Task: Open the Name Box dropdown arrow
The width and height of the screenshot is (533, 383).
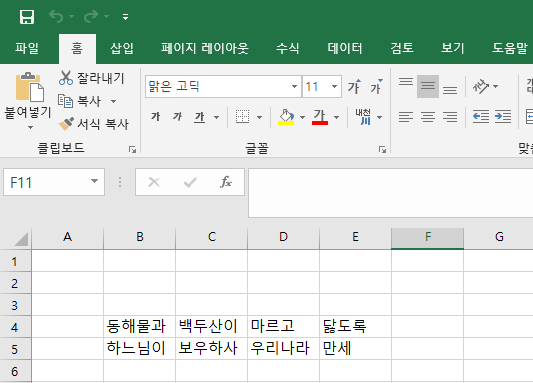Action: 94,181
